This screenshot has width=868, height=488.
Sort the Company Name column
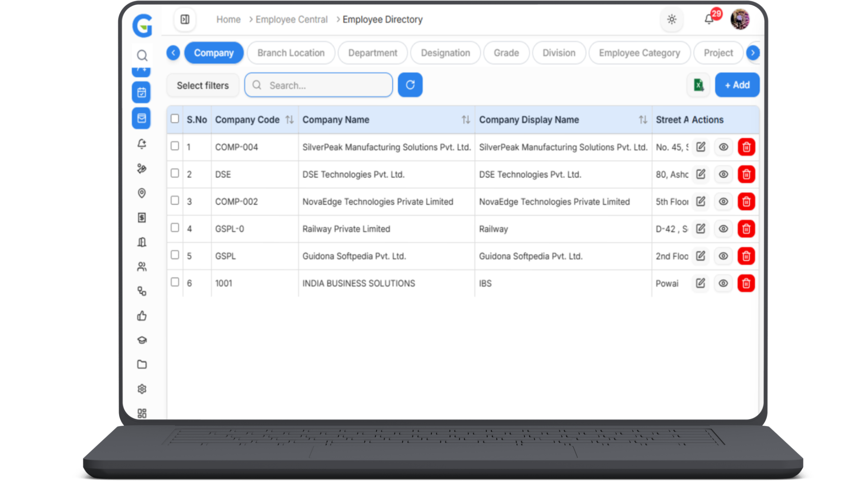465,119
